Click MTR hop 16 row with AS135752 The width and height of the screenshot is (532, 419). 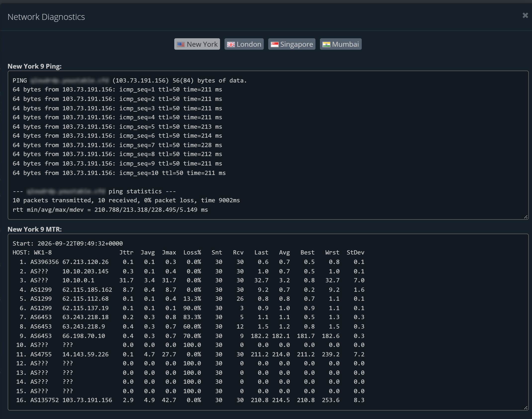(x=190, y=400)
